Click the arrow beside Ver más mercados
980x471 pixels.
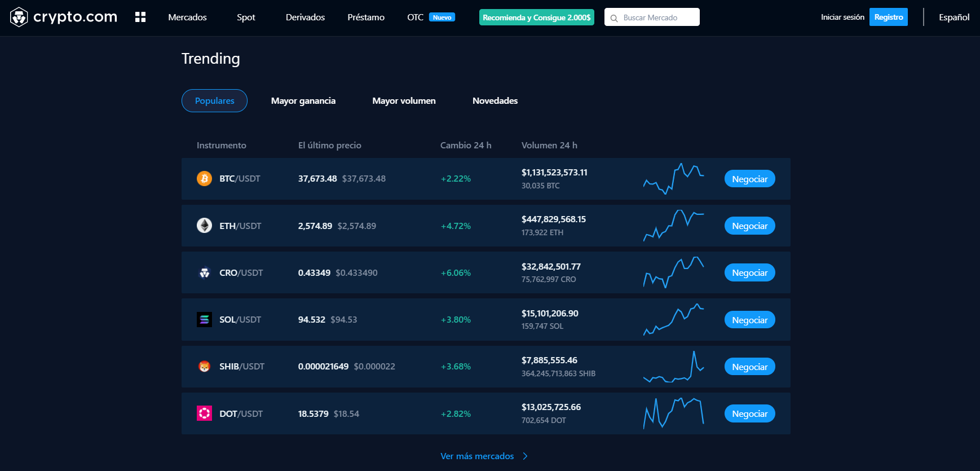[525, 456]
